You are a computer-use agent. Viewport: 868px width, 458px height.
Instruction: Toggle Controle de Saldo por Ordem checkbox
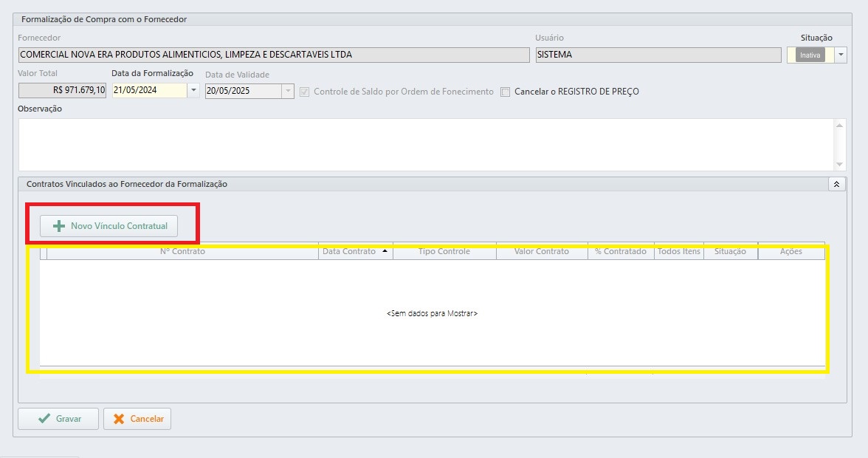coord(305,92)
